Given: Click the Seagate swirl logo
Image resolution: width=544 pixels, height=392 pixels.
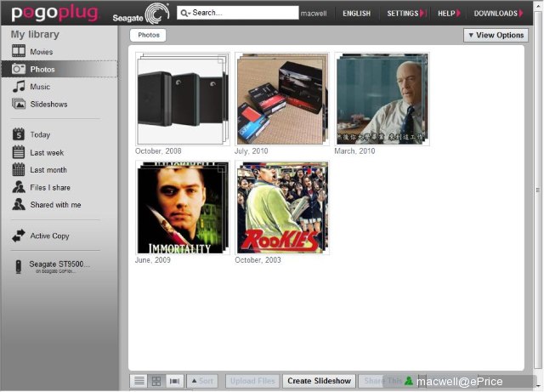Looking at the screenshot, I should click(x=156, y=14).
